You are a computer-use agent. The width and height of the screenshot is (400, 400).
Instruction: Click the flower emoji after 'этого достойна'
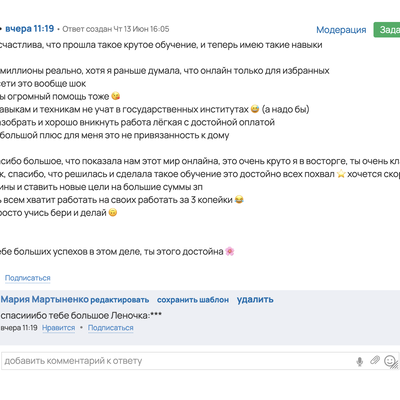(x=230, y=251)
